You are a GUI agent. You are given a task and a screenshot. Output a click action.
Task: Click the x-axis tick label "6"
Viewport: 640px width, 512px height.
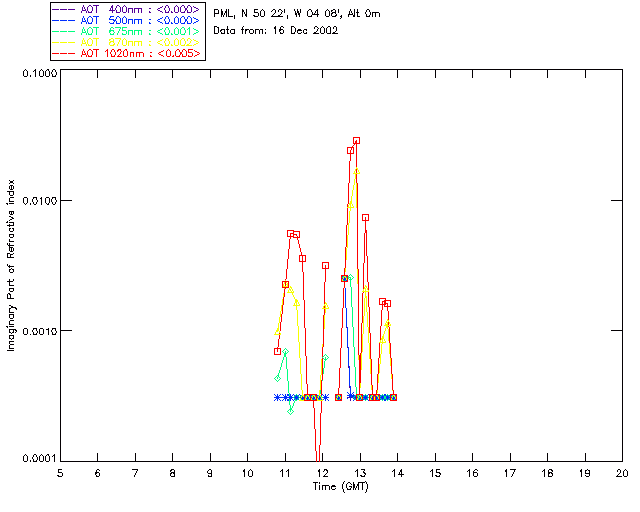(x=98, y=473)
